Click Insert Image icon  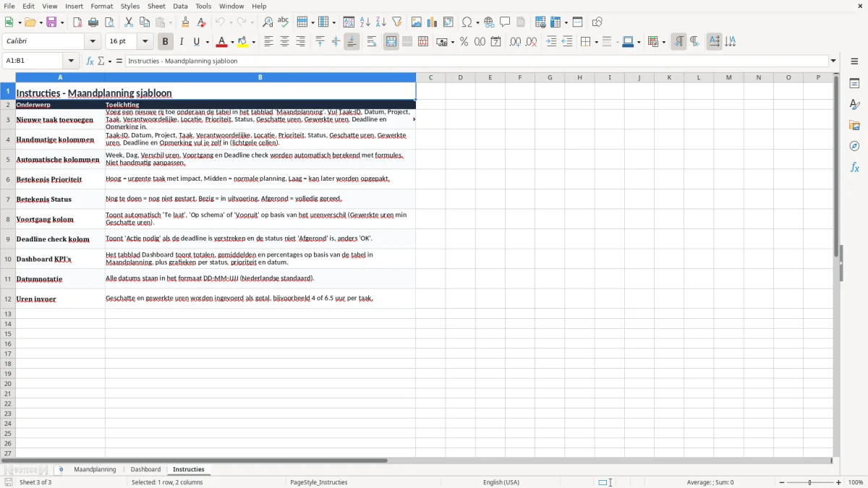[x=417, y=22]
